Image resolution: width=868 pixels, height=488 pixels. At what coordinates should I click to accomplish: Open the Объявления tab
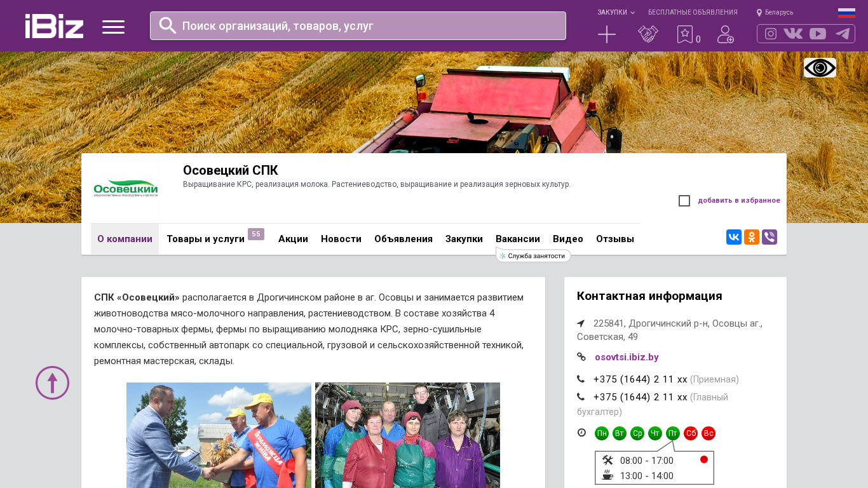(x=403, y=239)
